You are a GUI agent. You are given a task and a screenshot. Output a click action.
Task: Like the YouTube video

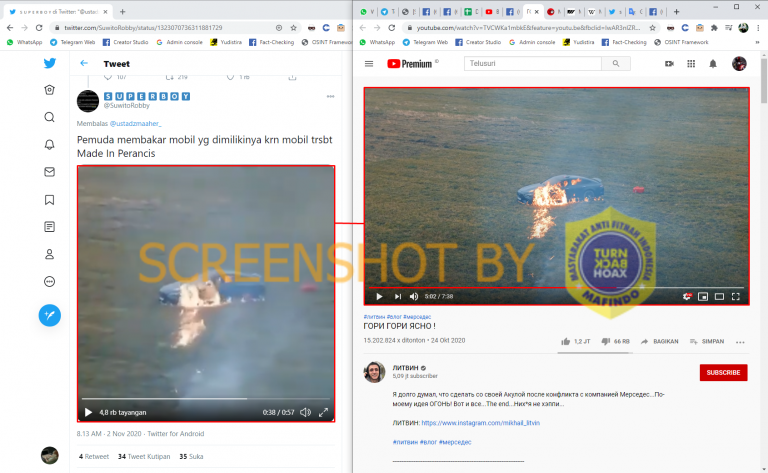pyautogui.click(x=576, y=341)
